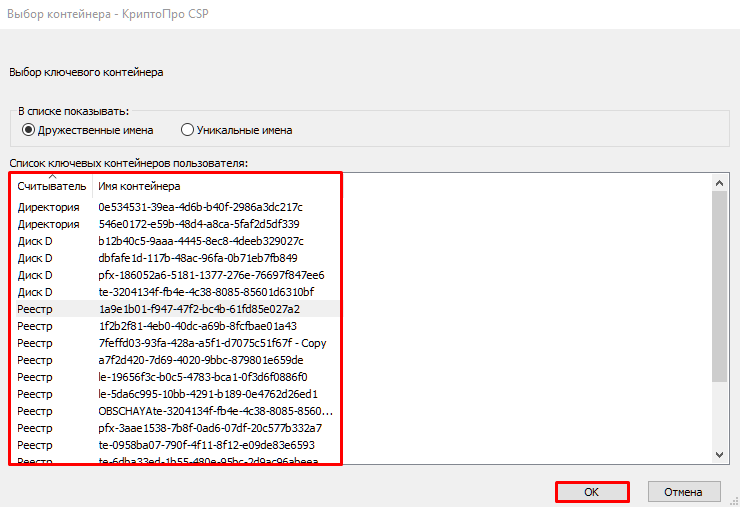Sort by 'Имя контейнера' column header
This screenshot has width=740, height=507.
pyautogui.click(x=139, y=186)
